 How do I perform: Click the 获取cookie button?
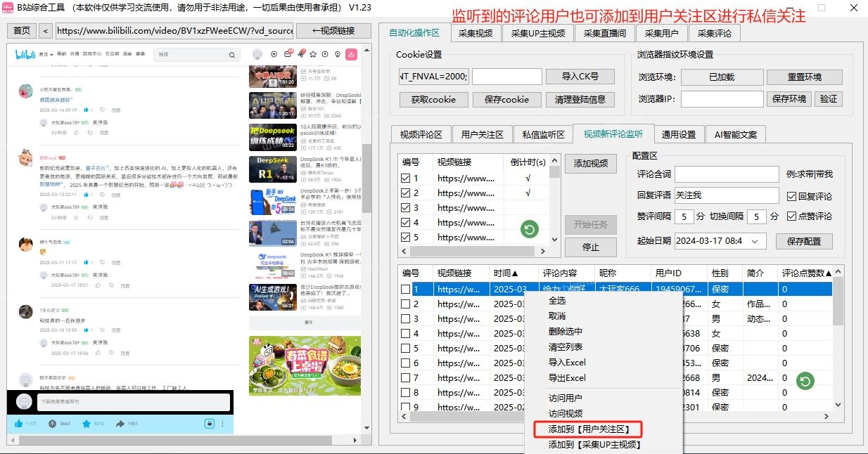pos(433,100)
